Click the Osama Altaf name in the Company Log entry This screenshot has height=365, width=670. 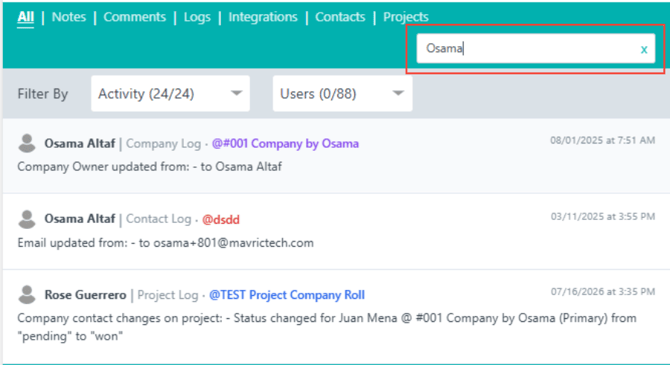(80, 144)
